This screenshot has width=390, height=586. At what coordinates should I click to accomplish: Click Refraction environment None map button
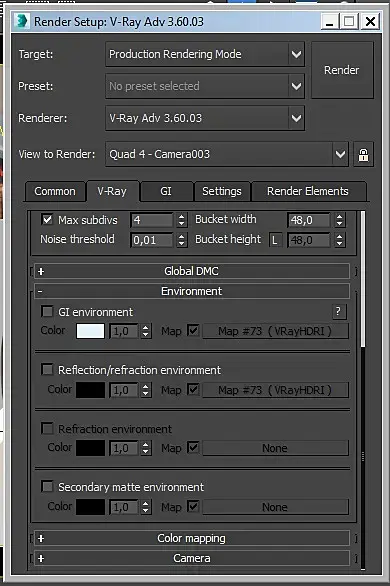pyautogui.click(x=275, y=448)
